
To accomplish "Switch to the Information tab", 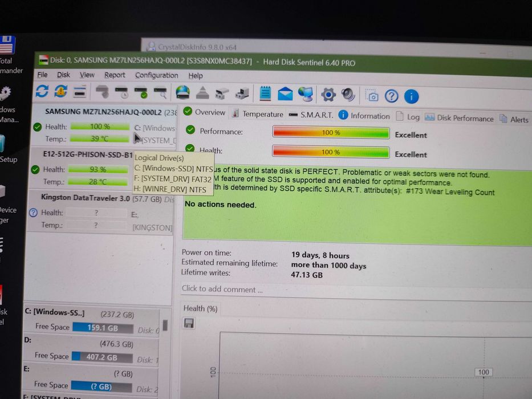I will click(364, 116).
